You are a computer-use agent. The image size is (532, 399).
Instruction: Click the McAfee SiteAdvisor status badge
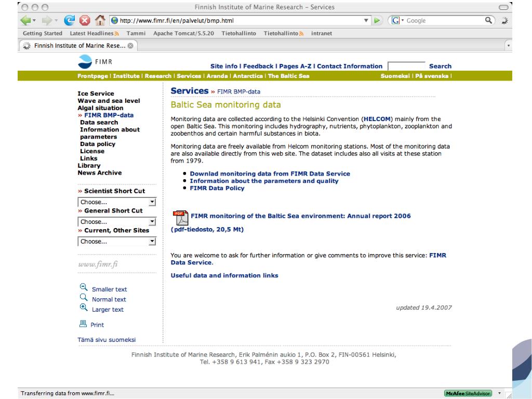point(468,393)
